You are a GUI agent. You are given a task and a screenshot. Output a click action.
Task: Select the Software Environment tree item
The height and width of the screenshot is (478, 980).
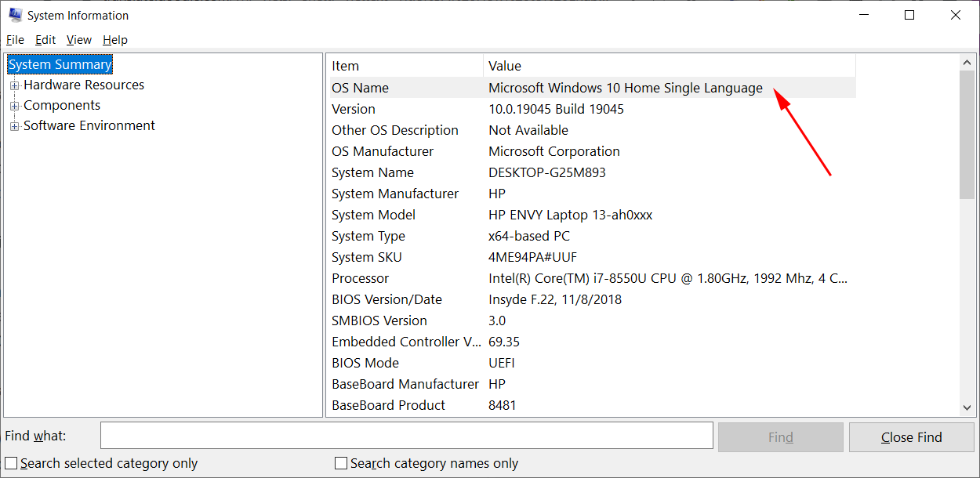(89, 125)
